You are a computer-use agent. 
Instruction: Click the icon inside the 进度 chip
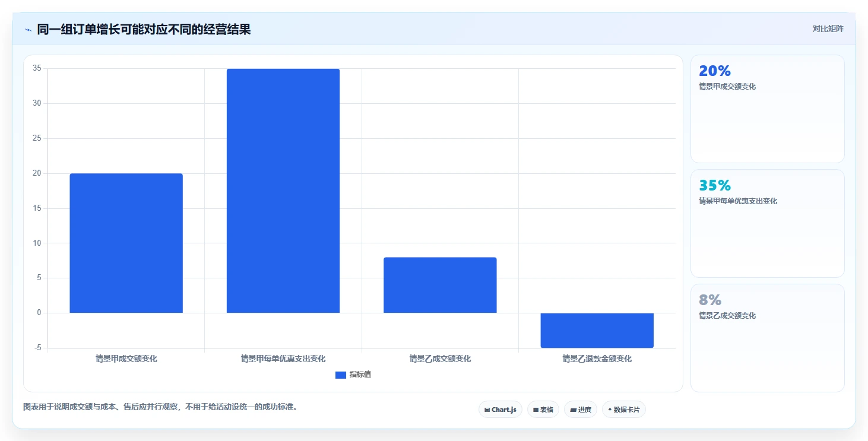point(573,410)
